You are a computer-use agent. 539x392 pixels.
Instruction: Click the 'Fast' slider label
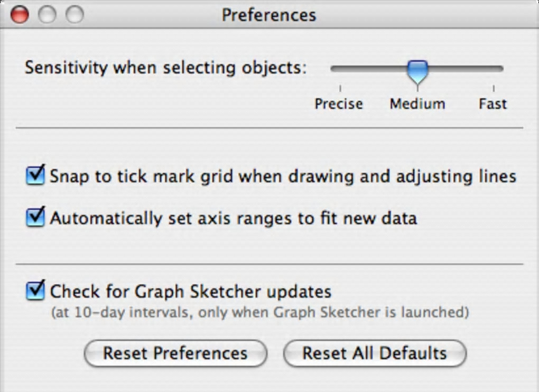coord(493,104)
